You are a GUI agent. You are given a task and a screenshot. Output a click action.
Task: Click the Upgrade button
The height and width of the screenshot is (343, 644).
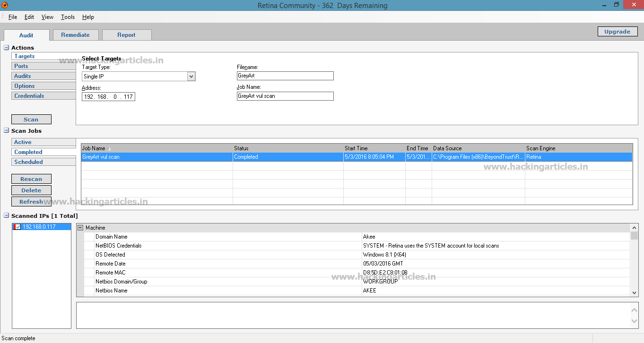click(x=618, y=32)
